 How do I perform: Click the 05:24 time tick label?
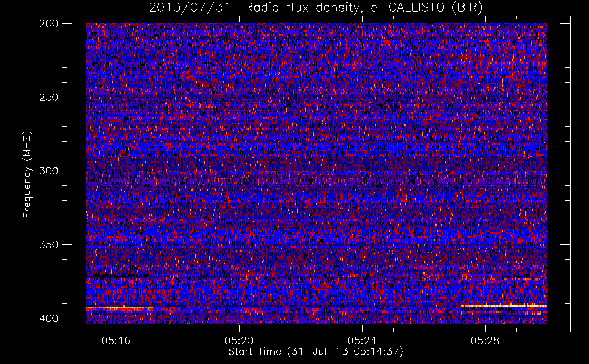pyautogui.click(x=362, y=341)
